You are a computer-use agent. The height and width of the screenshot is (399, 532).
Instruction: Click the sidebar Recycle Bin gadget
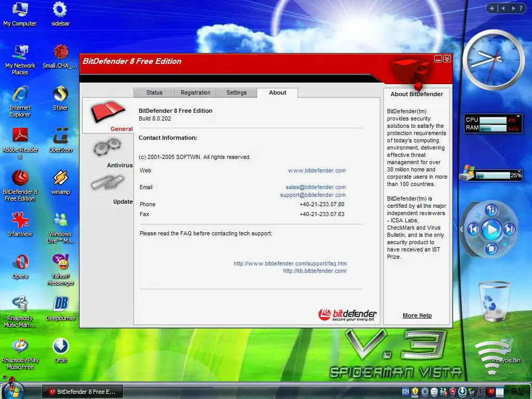[x=494, y=301]
